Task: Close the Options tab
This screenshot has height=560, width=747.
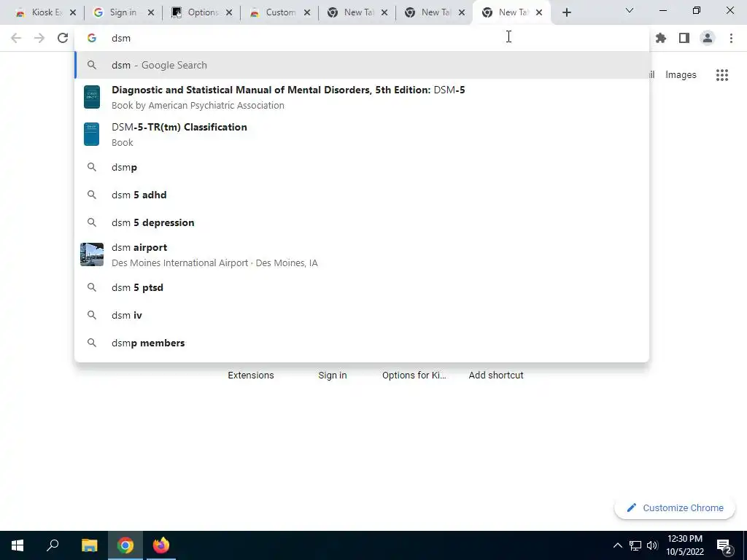Action: point(229,12)
